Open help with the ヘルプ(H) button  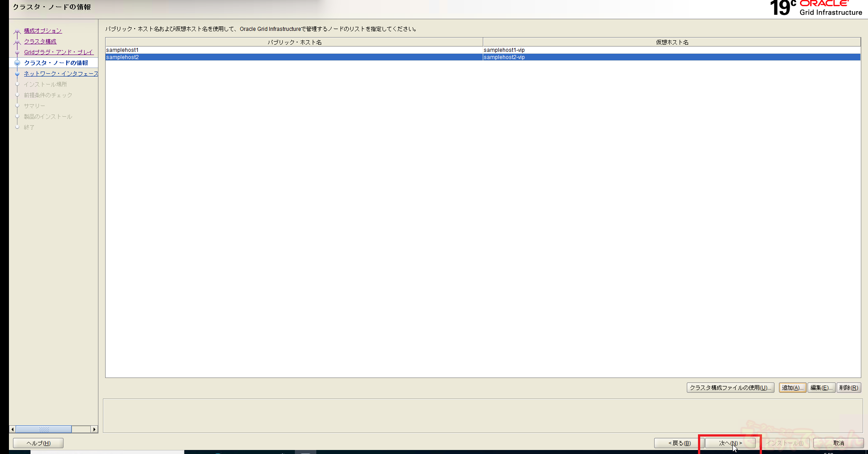(x=38, y=443)
